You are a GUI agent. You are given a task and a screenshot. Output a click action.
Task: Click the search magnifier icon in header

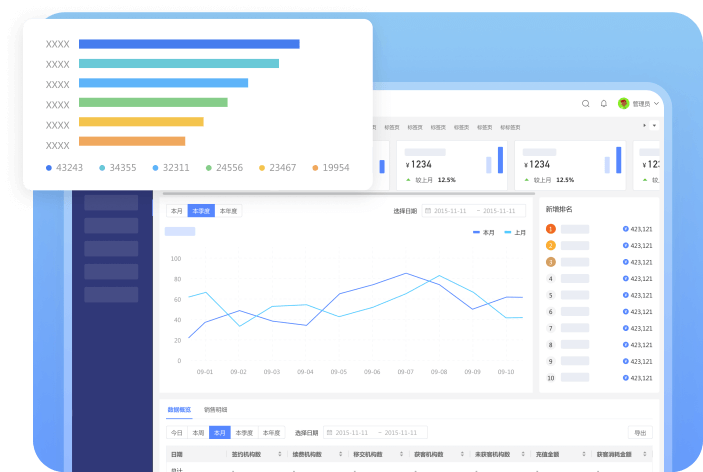tap(586, 103)
